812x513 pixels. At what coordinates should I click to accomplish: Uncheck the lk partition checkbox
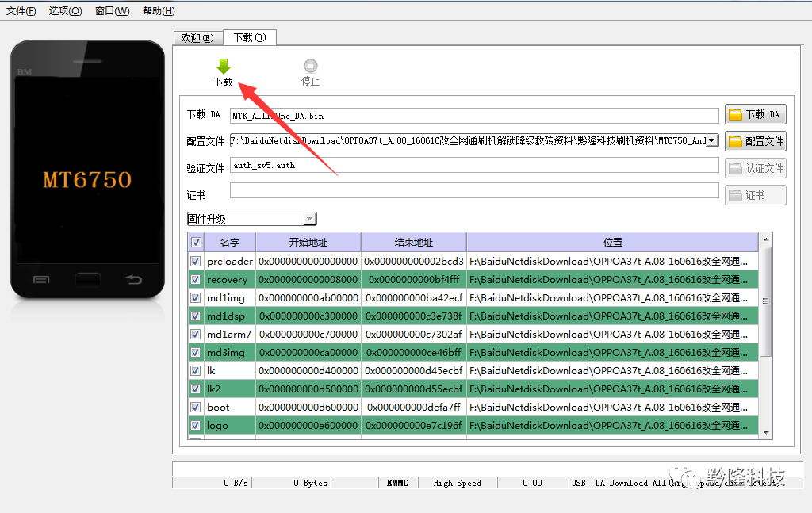(196, 370)
